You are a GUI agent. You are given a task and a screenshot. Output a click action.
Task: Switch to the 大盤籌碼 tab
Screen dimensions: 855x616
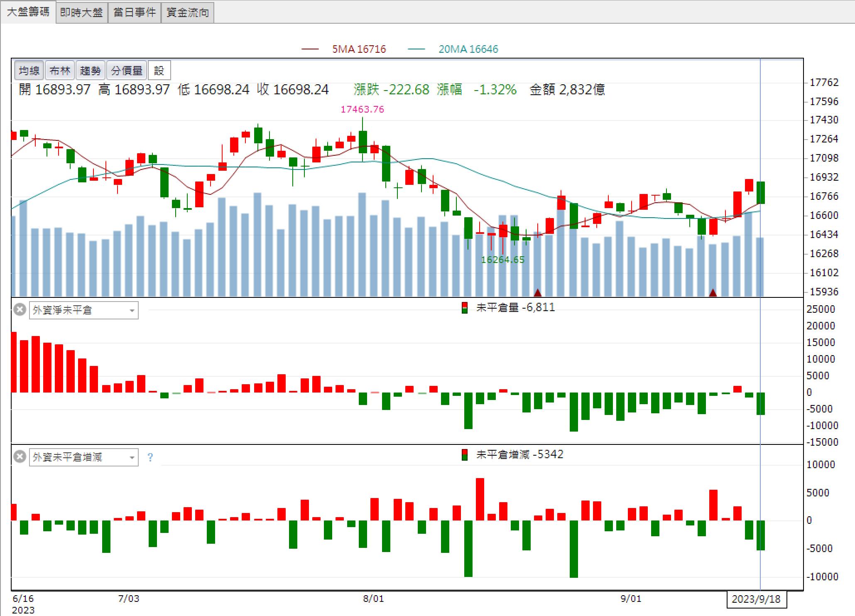click(x=28, y=12)
